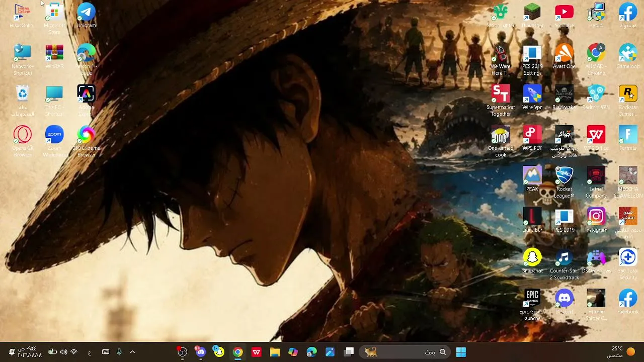This screenshot has width=644, height=362.
Task: Select the Discord desktop icon
Action: pos(564,302)
